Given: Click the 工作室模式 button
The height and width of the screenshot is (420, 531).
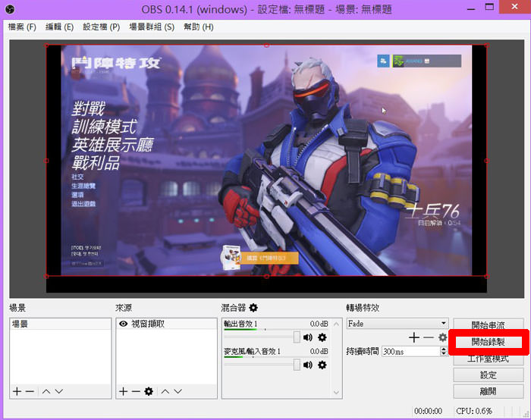Looking at the screenshot, I should coord(489,359).
